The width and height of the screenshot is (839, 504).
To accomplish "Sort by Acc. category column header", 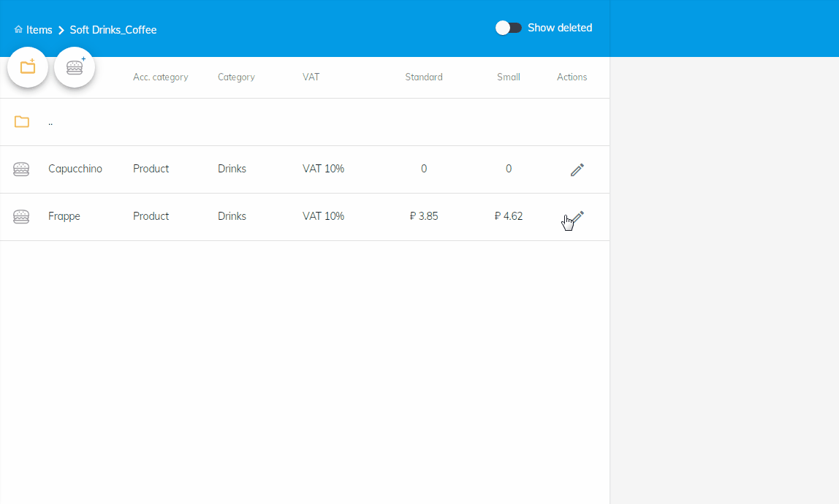I will (x=160, y=77).
